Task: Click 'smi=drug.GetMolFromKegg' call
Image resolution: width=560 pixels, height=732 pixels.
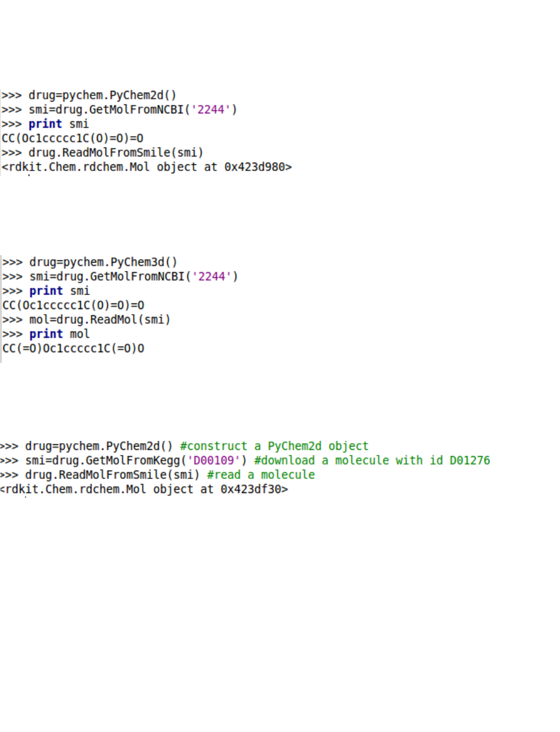Action: (136, 461)
